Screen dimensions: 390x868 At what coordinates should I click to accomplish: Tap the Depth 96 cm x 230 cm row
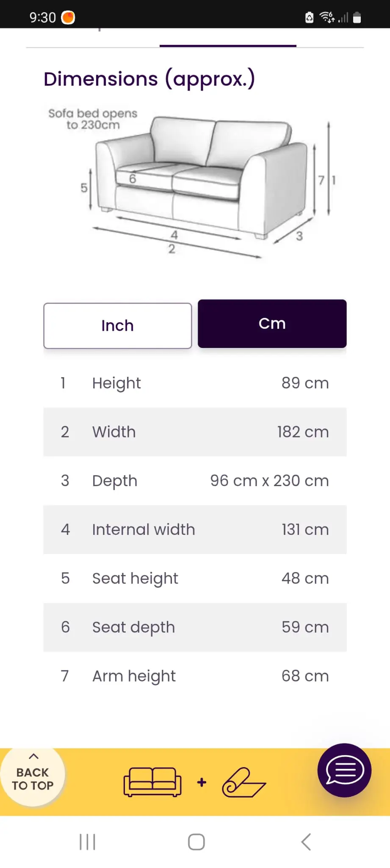(195, 481)
